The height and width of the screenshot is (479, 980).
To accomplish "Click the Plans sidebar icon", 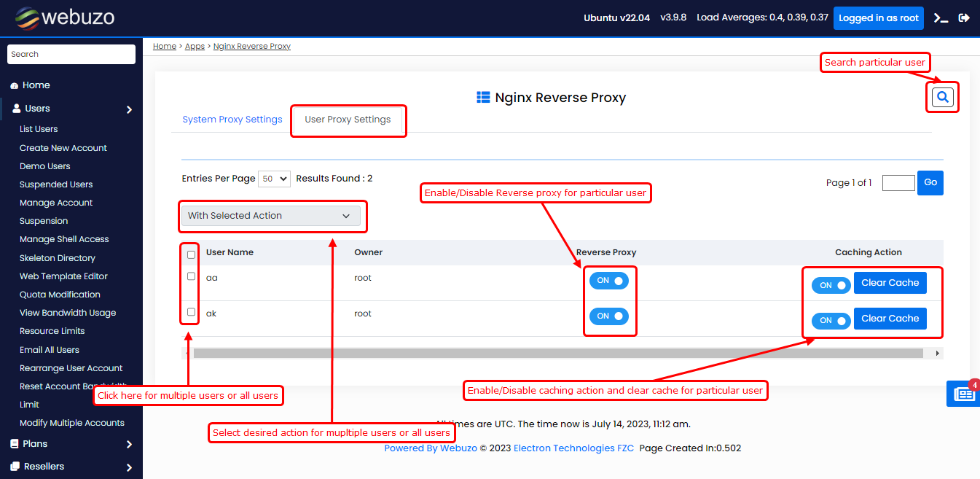I will [x=15, y=444].
